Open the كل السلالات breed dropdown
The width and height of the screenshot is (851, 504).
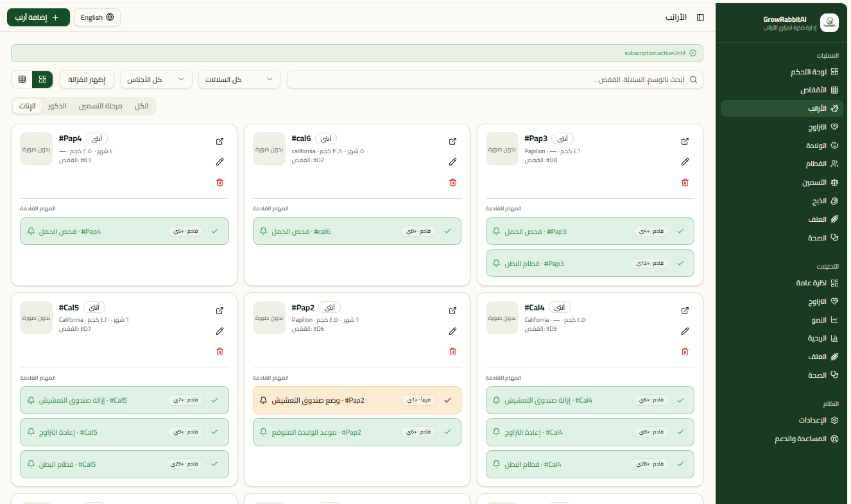[239, 80]
